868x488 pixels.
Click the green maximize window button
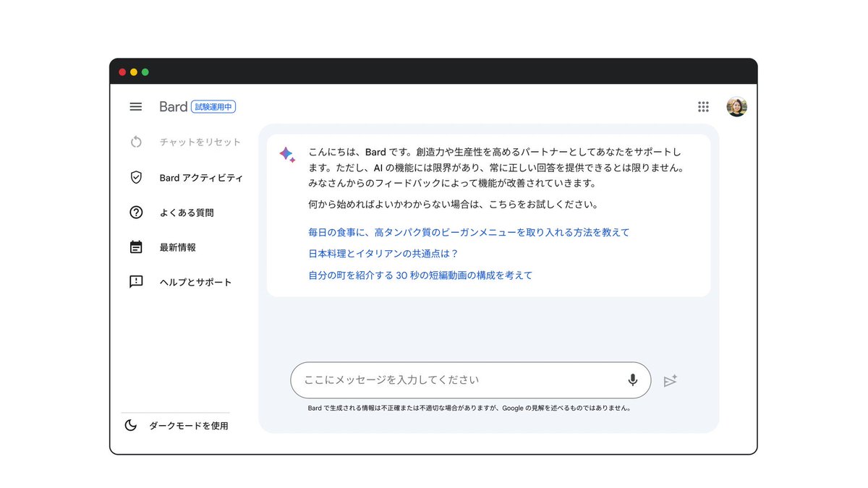(x=145, y=72)
